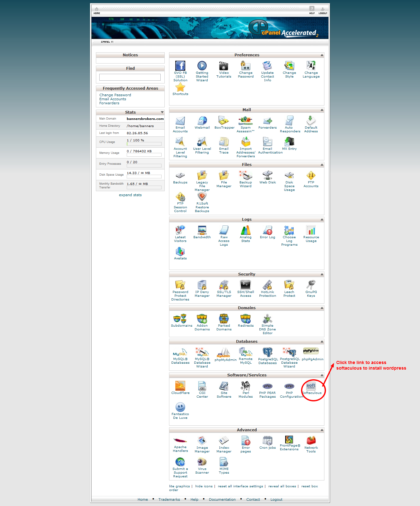Open the Softaculous installer icon

click(311, 386)
